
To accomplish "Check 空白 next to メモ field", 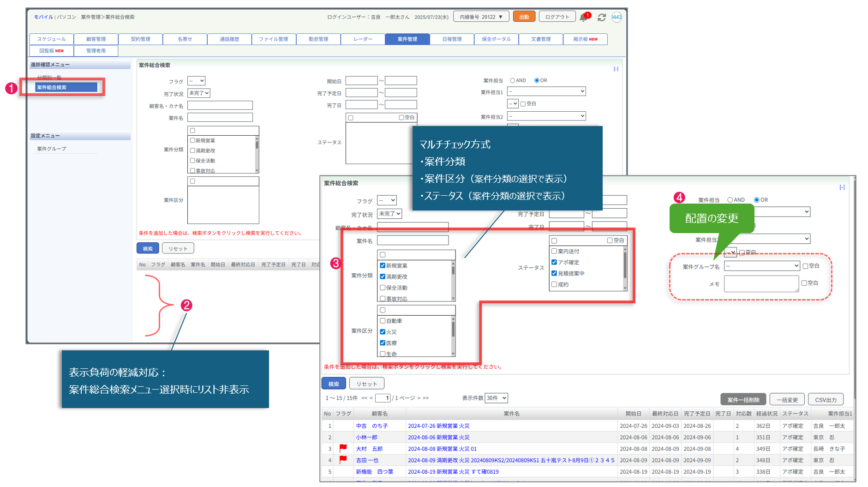I will 804,283.
